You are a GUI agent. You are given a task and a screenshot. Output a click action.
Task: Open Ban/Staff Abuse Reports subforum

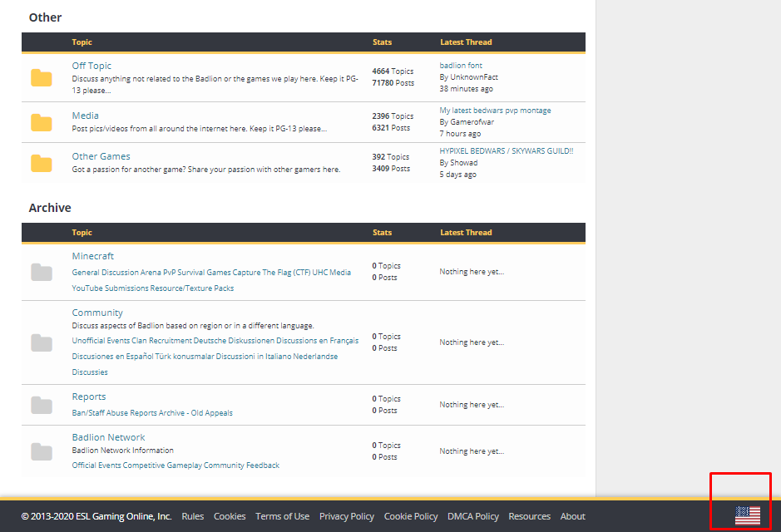[115, 413]
